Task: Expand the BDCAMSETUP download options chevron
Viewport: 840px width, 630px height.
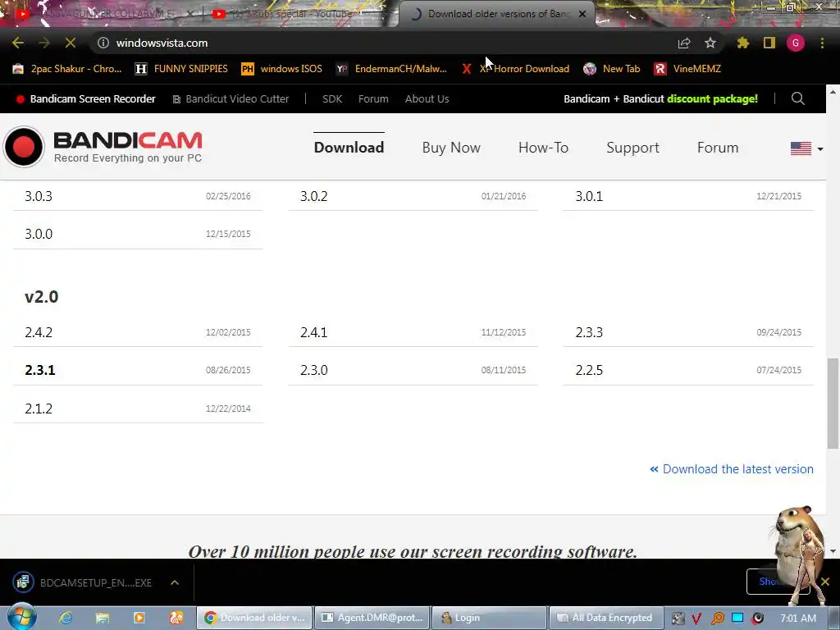Action: pos(175,582)
